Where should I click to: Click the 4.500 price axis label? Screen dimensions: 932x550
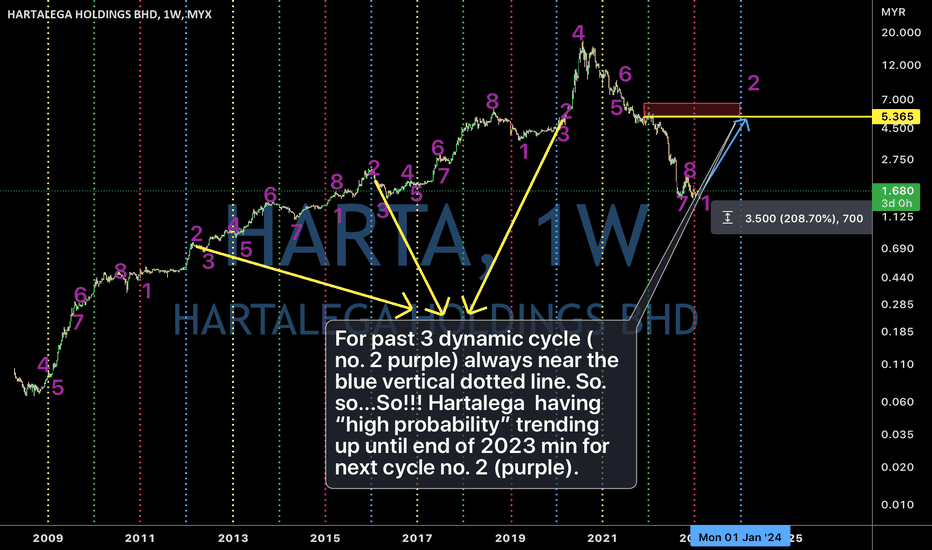click(898, 128)
